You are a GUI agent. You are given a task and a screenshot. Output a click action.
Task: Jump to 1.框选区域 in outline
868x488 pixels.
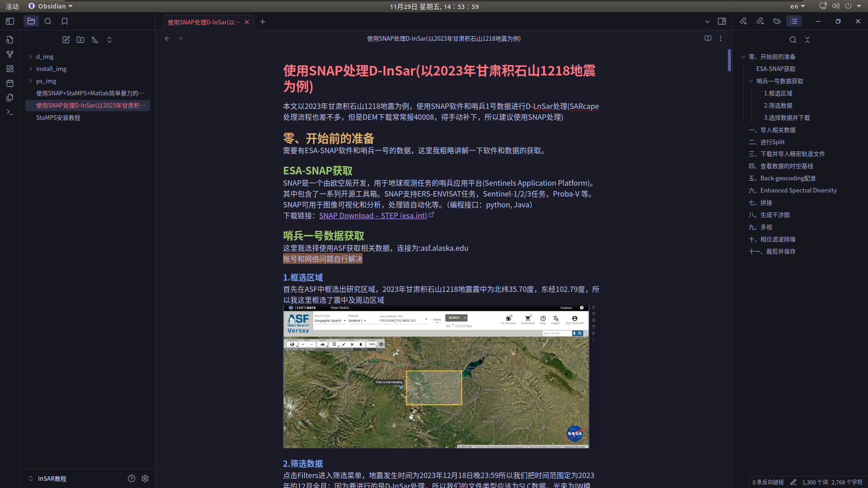[778, 93]
